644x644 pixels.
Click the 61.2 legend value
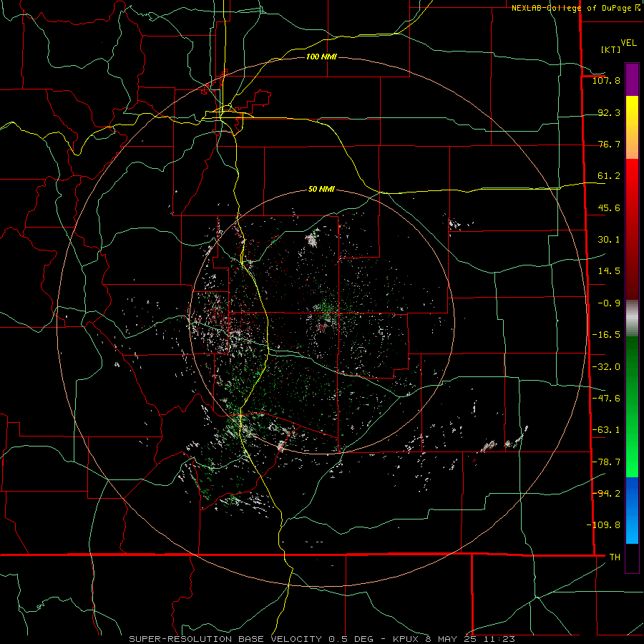point(609,176)
